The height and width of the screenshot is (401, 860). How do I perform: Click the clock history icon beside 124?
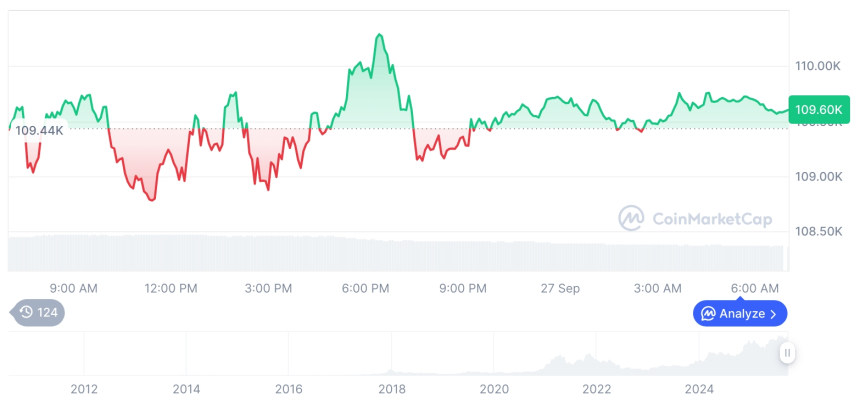coord(25,313)
